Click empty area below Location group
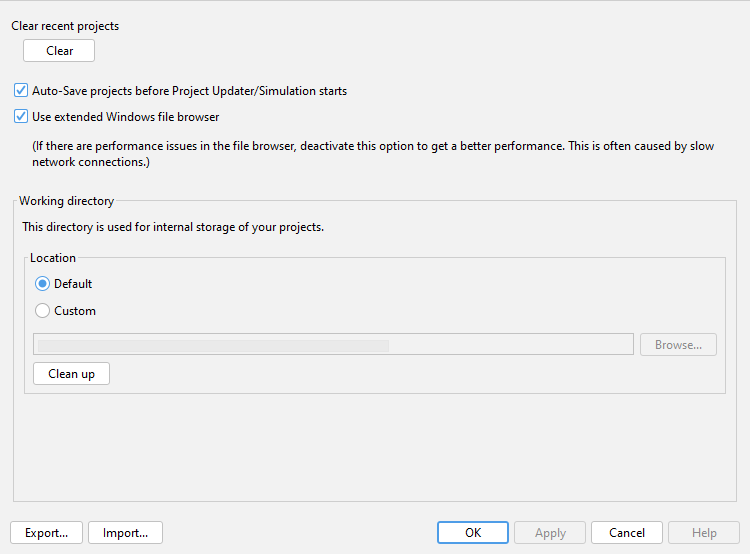The width and height of the screenshot is (750, 554). click(370, 445)
